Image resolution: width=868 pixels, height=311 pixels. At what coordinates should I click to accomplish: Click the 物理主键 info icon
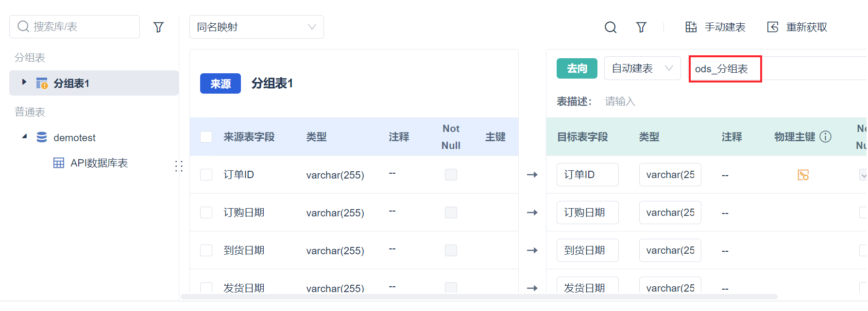pyautogui.click(x=825, y=137)
